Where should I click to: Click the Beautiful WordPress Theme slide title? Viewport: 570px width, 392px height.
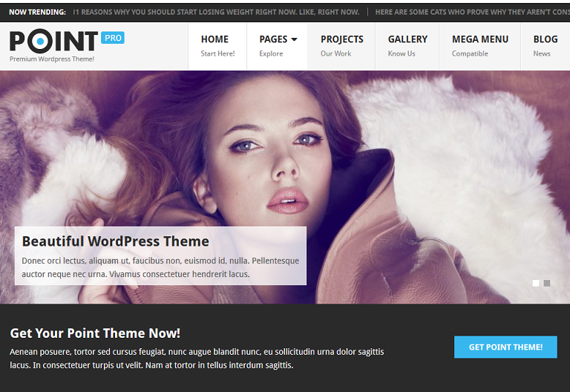click(115, 241)
